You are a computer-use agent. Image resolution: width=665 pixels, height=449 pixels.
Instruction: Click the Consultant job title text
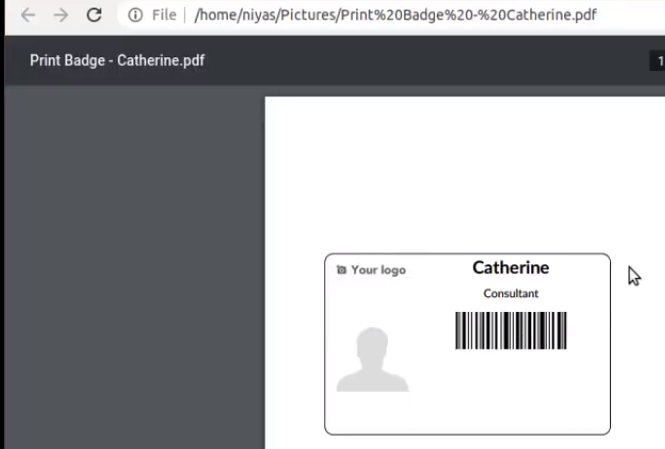(x=511, y=293)
